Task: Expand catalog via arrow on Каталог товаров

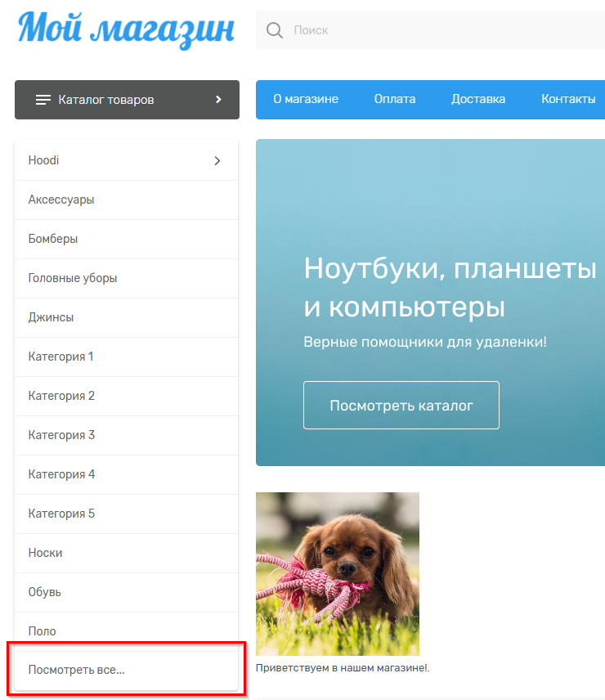Action: [x=218, y=100]
